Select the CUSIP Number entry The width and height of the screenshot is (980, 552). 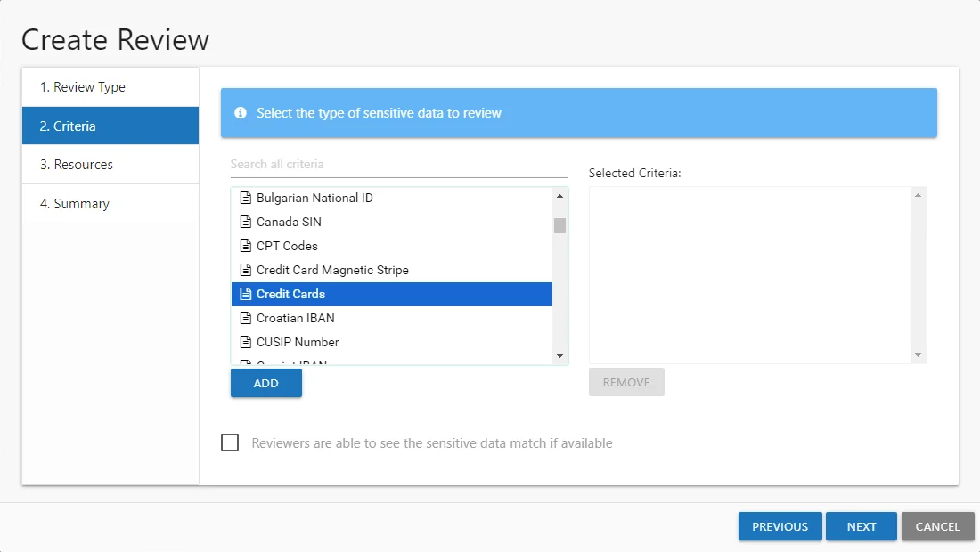392,342
